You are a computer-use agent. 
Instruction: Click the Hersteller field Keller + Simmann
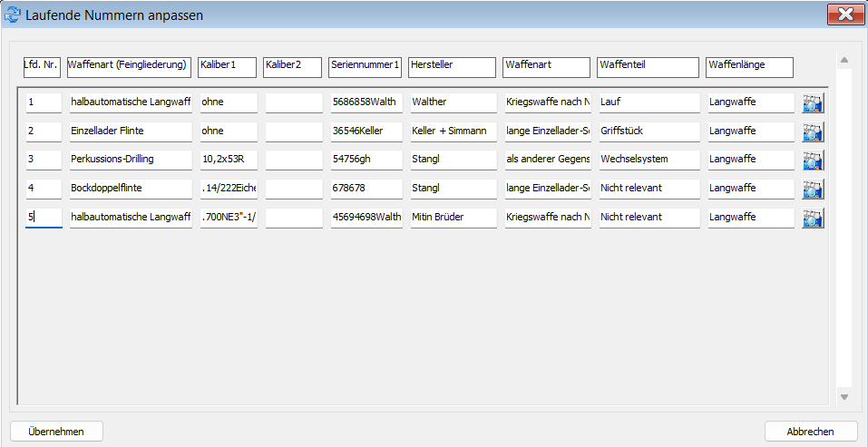(x=453, y=131)
